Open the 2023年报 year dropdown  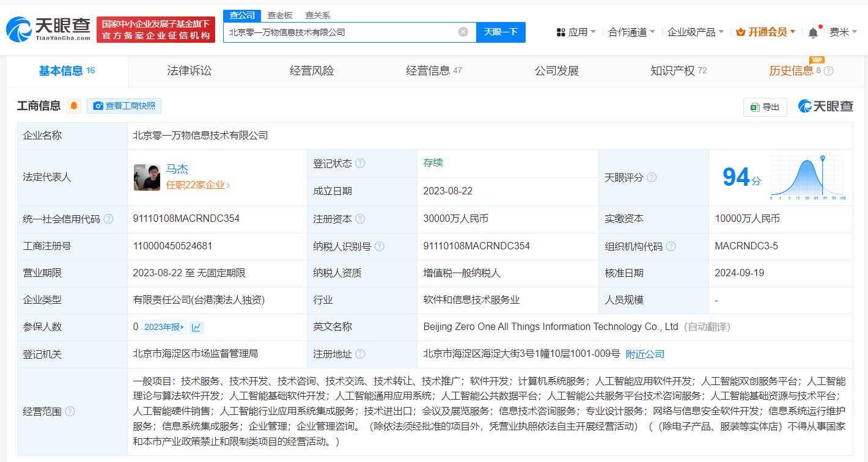[164, 327]
